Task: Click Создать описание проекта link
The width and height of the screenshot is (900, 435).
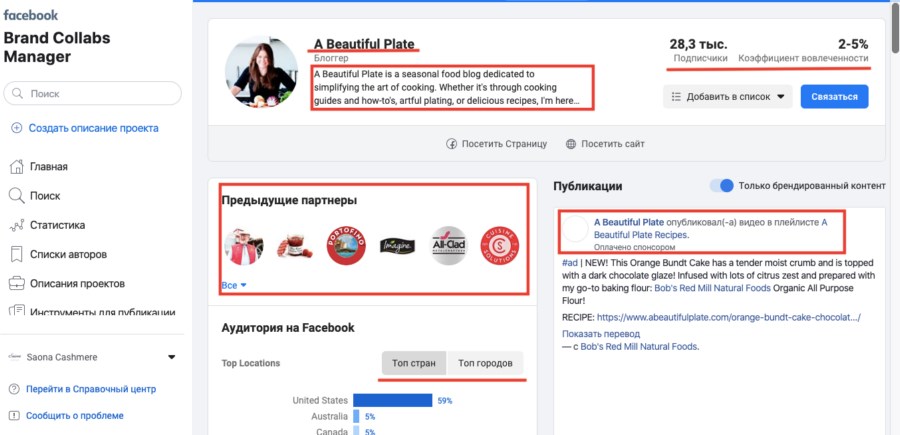Action: point(94,128)
